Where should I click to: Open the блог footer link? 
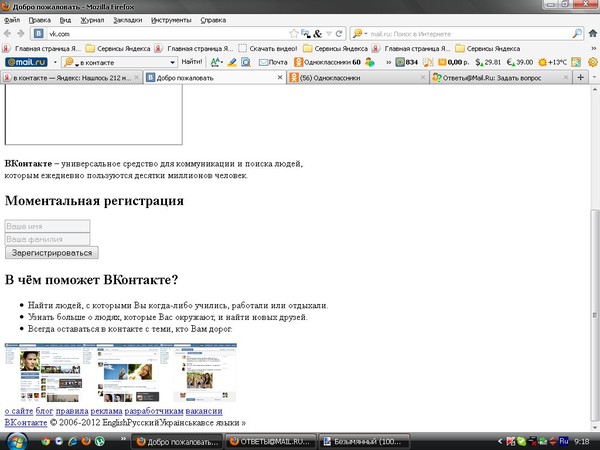point(44,411)
